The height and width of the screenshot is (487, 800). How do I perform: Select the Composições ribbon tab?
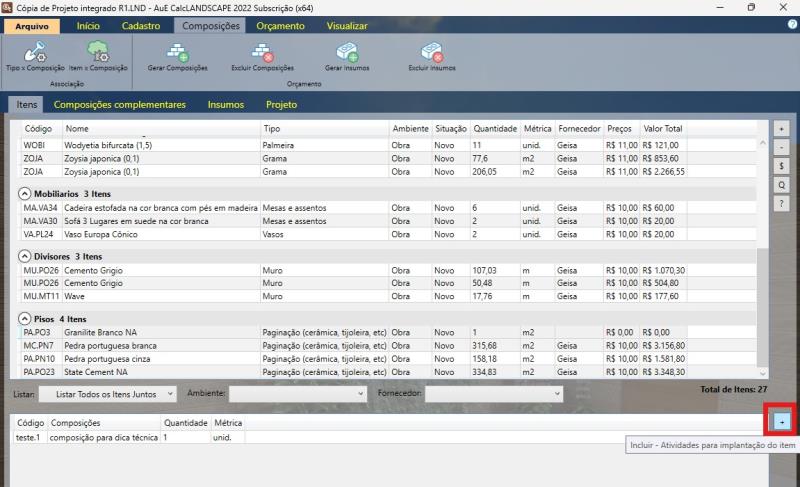tap(210, 26)
